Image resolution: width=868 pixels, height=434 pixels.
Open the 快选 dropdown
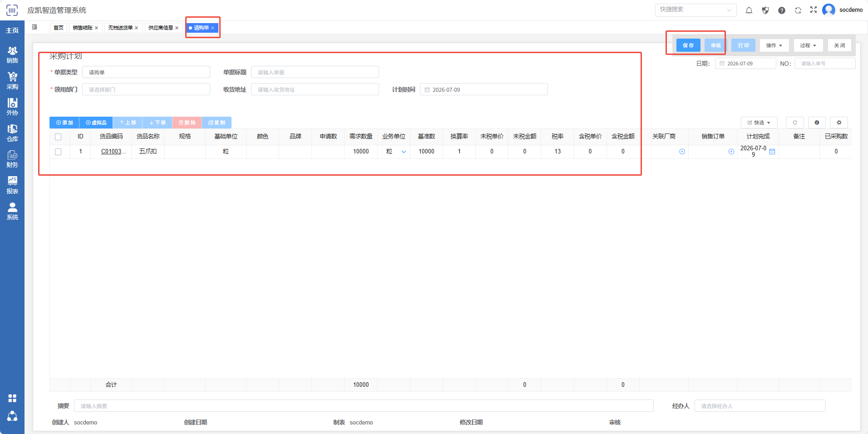(759, 123)
